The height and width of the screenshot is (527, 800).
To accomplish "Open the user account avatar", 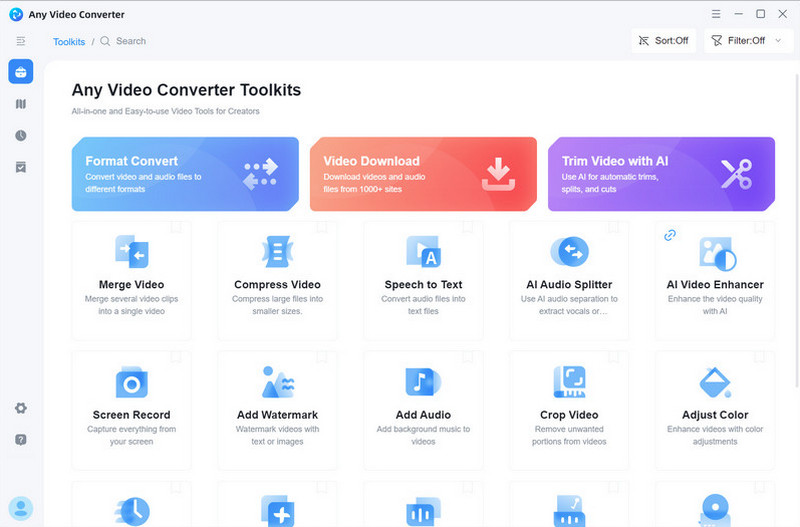I will point(21,509).
